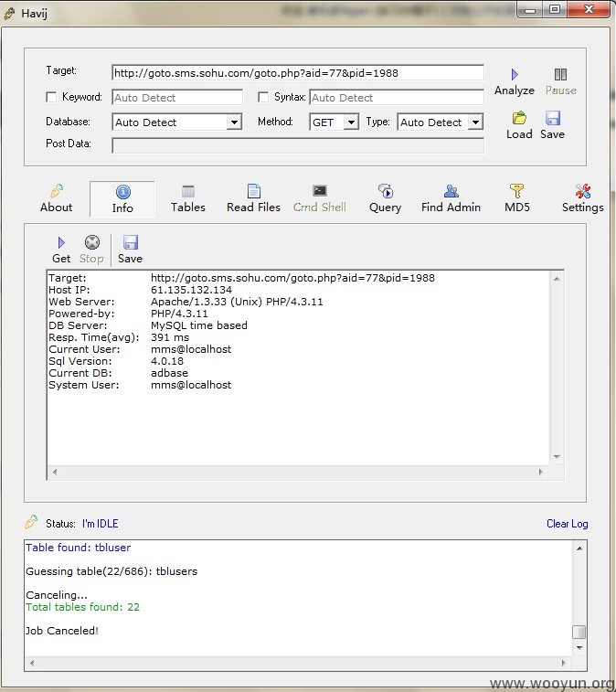Load a saved project with Load icon

519,118
